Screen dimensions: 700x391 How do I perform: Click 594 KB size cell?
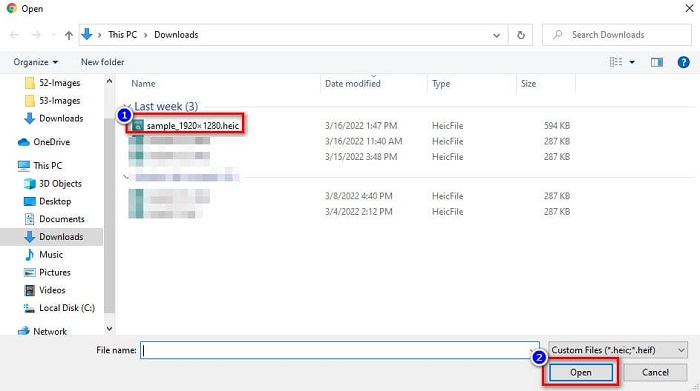(557, 126)
